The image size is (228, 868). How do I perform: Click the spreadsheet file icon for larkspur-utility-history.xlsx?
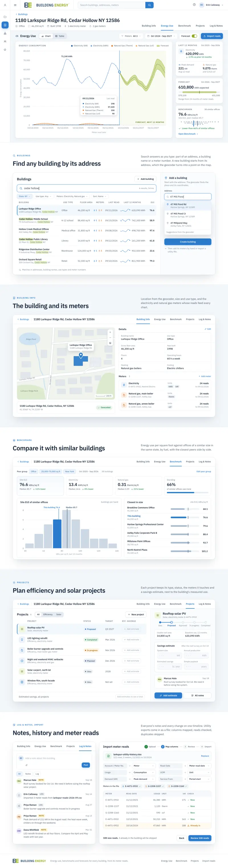(108, 756)
